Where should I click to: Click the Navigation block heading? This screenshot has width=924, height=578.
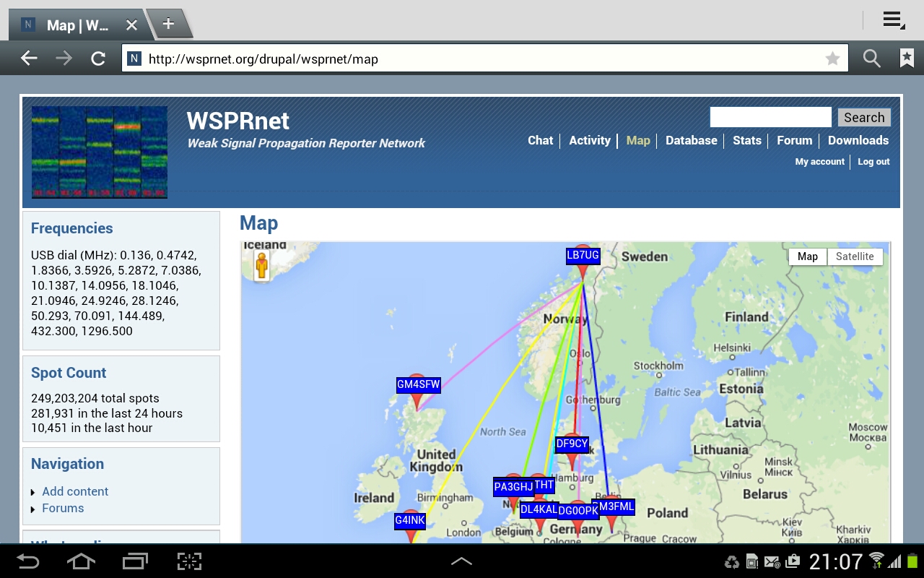coord(67,464)
